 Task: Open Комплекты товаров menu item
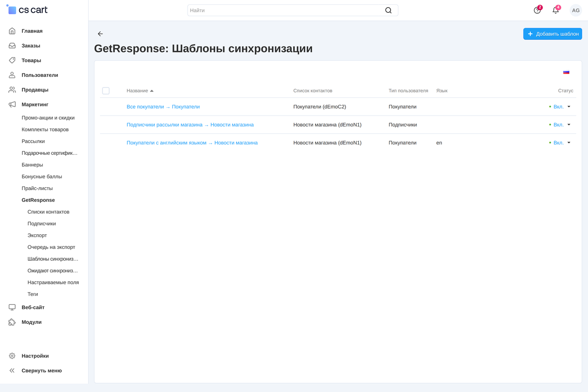[45, 129]
